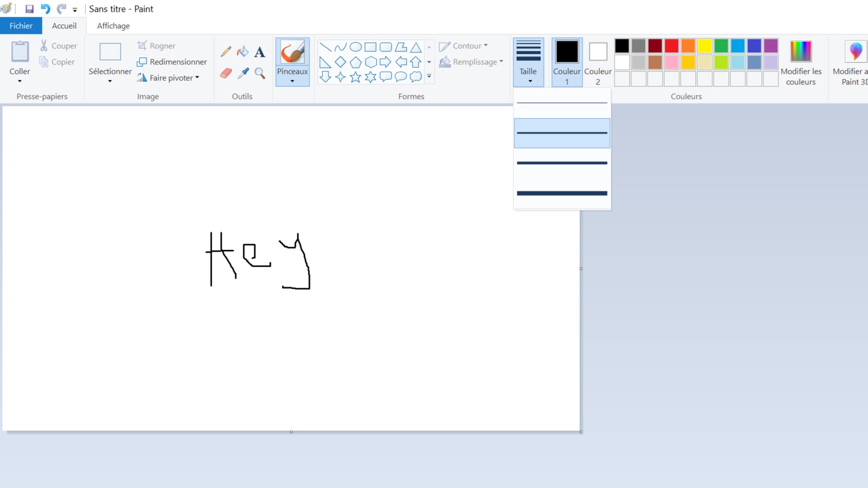
Task: Pick the thinnest line size
Action: pos(562,103)
